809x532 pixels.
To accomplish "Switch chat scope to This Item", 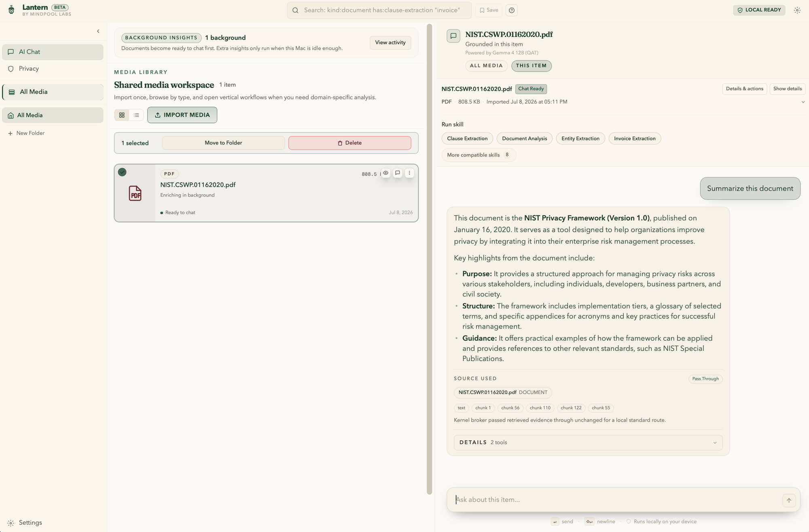I will point(531,66).
